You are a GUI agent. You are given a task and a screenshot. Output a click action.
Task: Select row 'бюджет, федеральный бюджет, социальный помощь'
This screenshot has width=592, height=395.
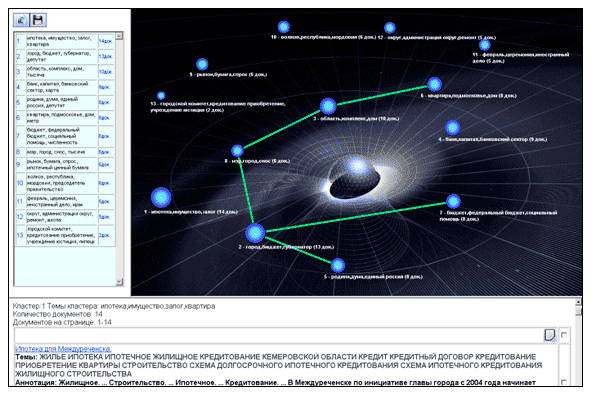coord(65,136)
